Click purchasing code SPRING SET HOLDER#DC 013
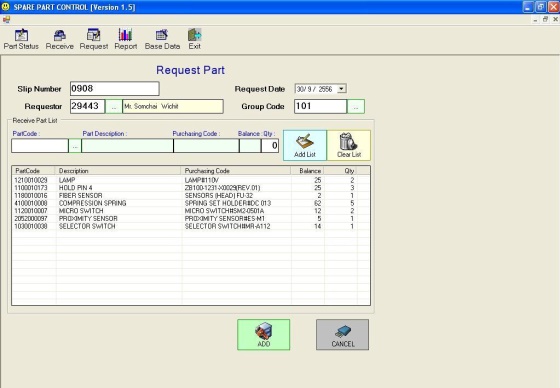This screenshot has width=560, height=388. coord(228,203)
